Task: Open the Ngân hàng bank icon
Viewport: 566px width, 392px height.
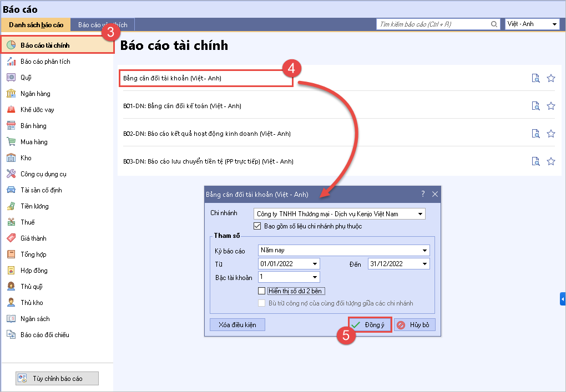Action: (11, 94)
